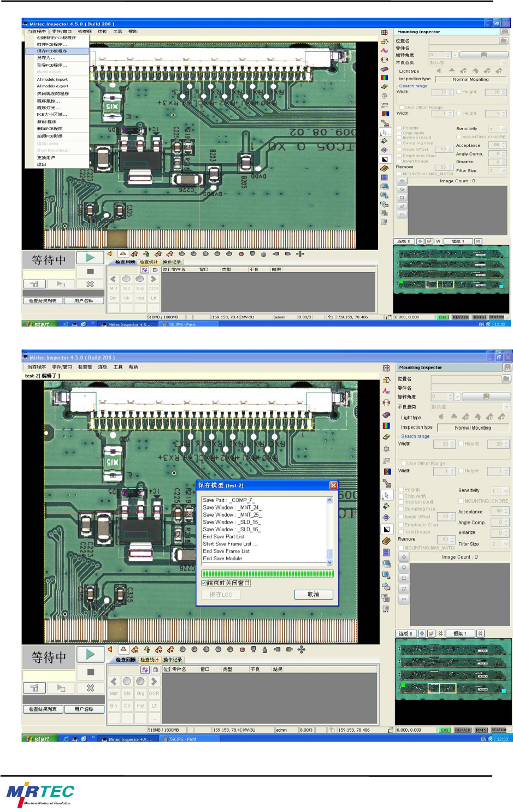This screenshot has height=812, width=513.
Task: Go to previous result arrow, lower screenshot
Action: pos(114,681)
